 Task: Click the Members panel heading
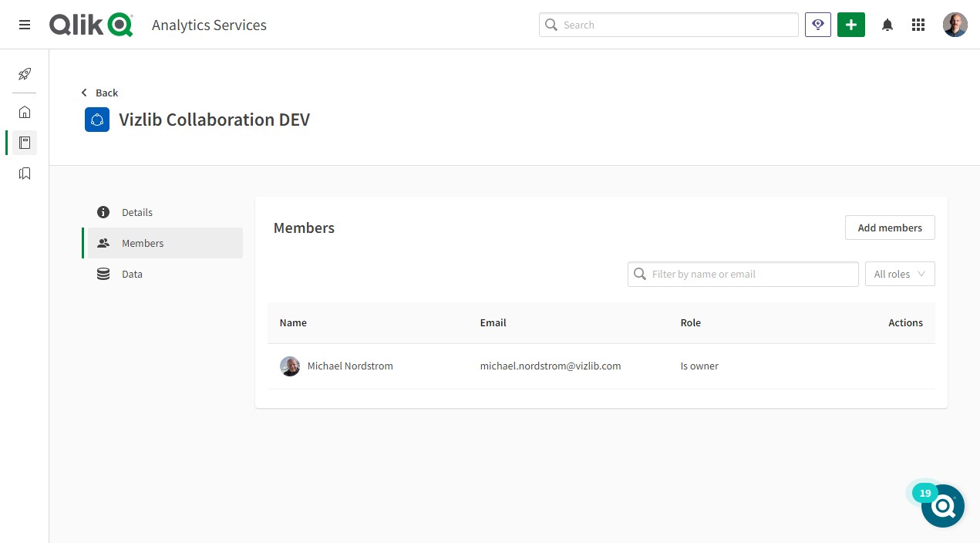pos(304,228)
